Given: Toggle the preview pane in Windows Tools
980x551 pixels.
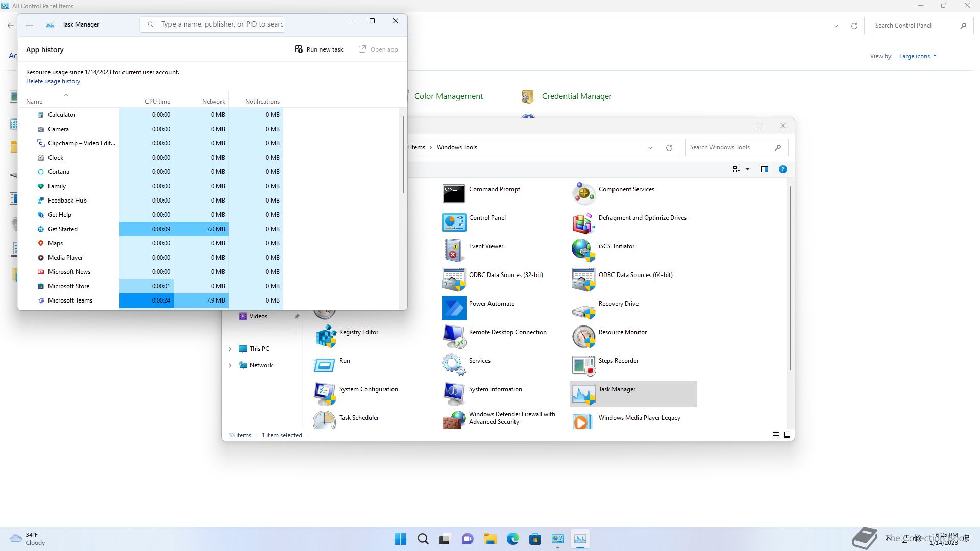Looking at the screenshot, I should (x=765, y=169).
